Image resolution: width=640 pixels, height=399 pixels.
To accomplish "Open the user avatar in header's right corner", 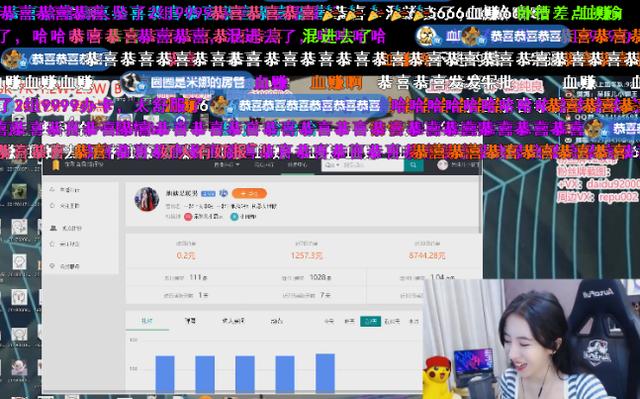I will point(442,165).
